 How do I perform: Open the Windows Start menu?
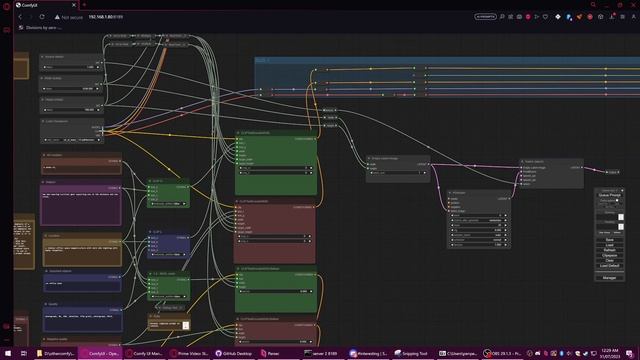8,353
